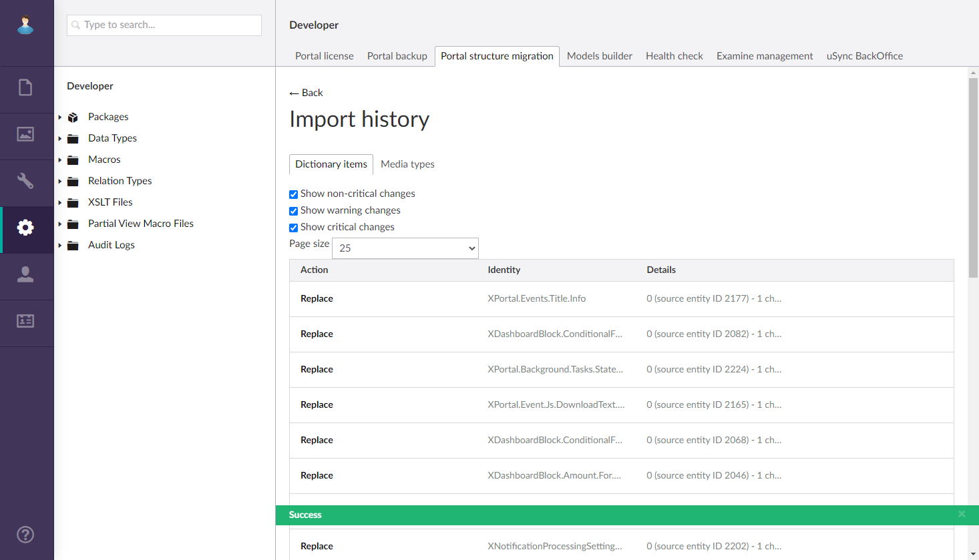Open the user avatar profile icon
Viewport: 979px width, 560px height.
pyautogui.click(x=25, y=25)
